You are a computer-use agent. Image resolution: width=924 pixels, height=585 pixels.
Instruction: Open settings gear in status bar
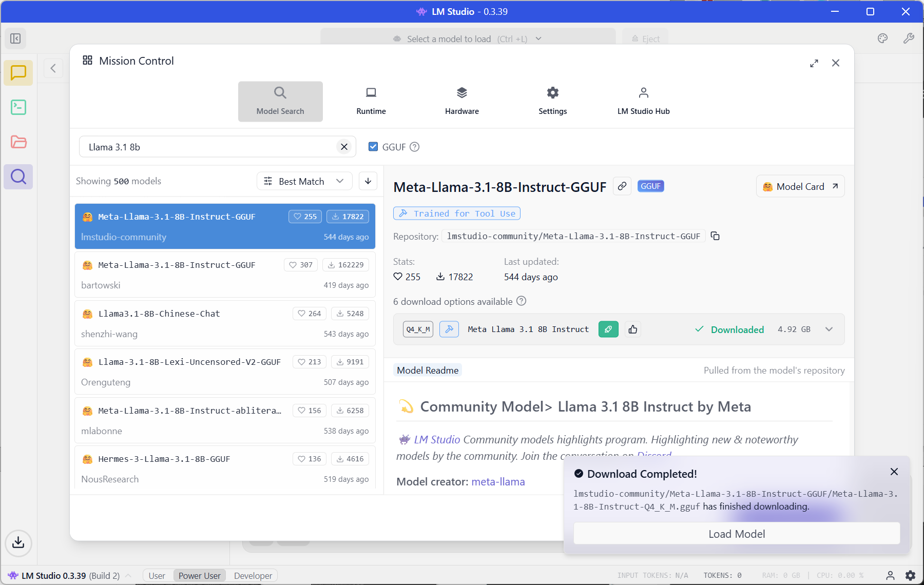[910, 575]
